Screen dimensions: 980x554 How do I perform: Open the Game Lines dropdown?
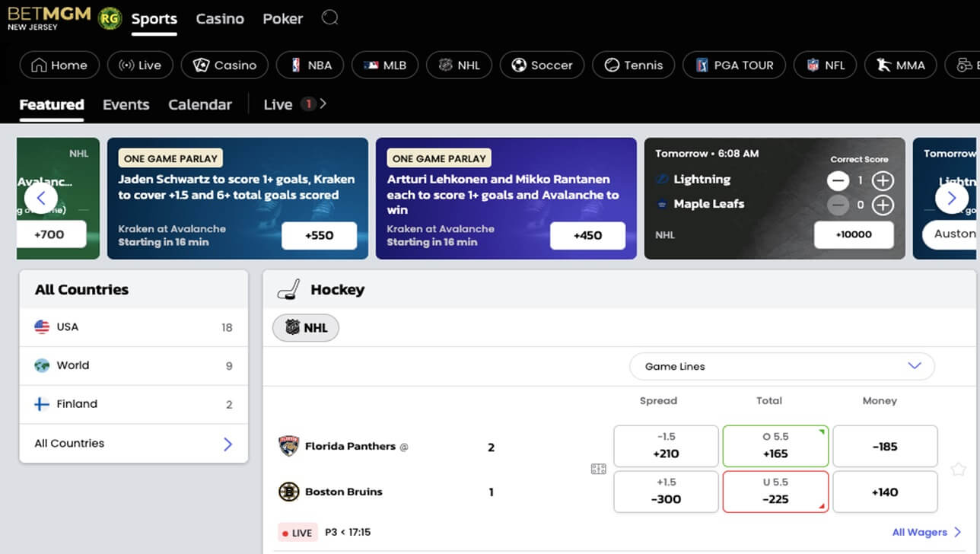(x=782, y=366)
